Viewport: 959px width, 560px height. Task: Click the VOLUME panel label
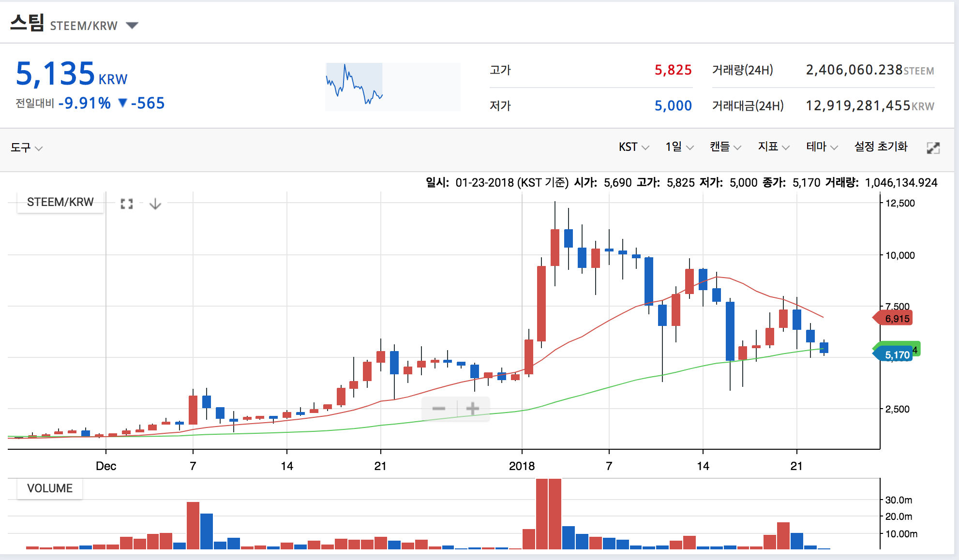[x=50, y=488]
